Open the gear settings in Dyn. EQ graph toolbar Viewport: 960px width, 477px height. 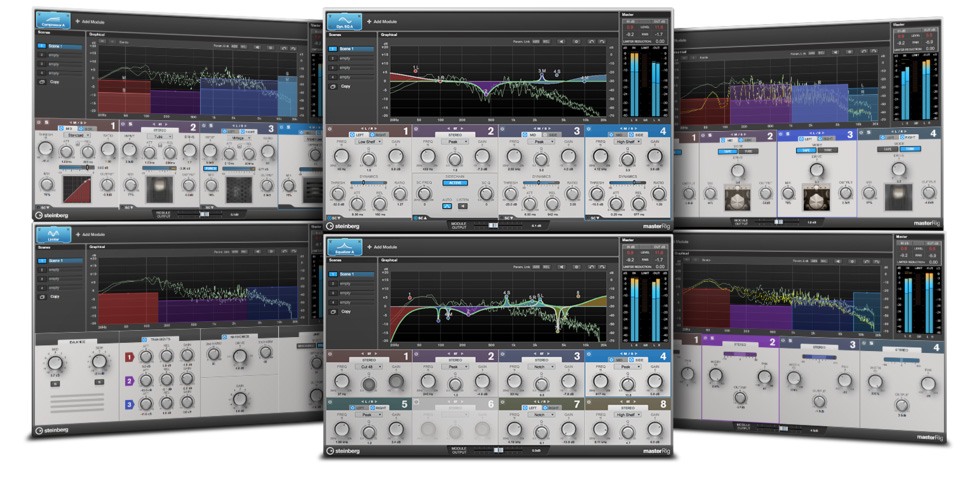point(576,42)
